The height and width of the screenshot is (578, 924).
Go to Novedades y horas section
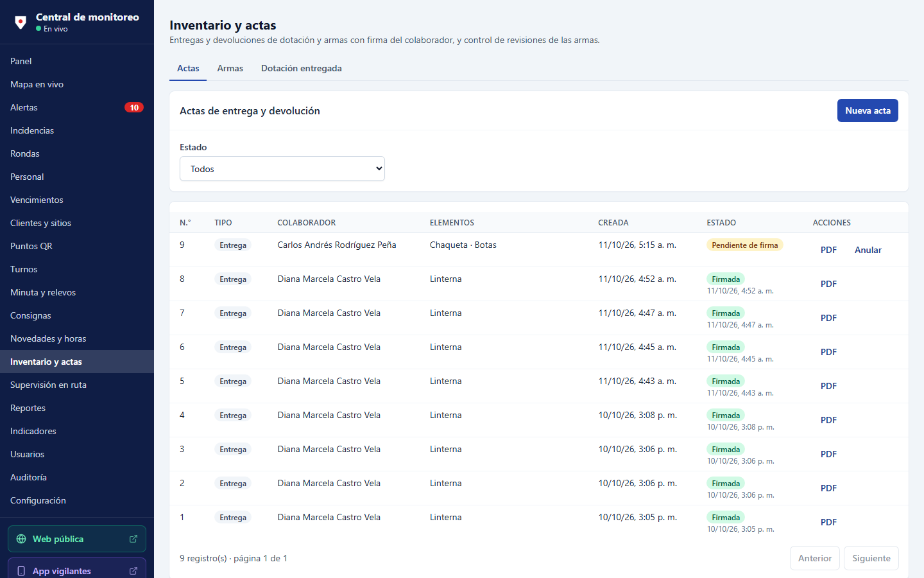[x=77, y=338]
